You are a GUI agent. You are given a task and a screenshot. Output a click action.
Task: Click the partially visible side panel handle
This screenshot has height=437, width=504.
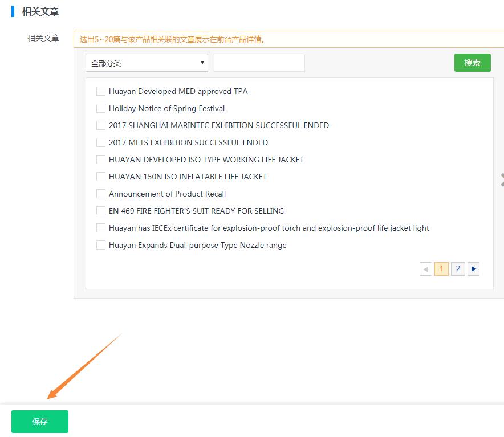click(x=501, y=180)
